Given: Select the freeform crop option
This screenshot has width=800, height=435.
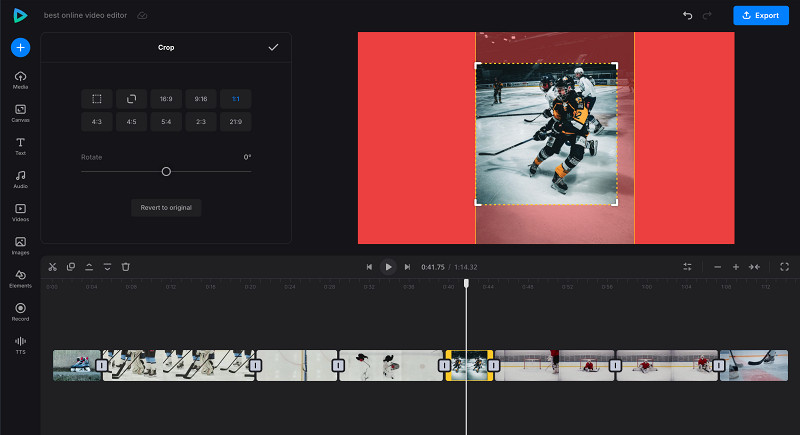Looking at the screenshot, I should click(96, 99).
